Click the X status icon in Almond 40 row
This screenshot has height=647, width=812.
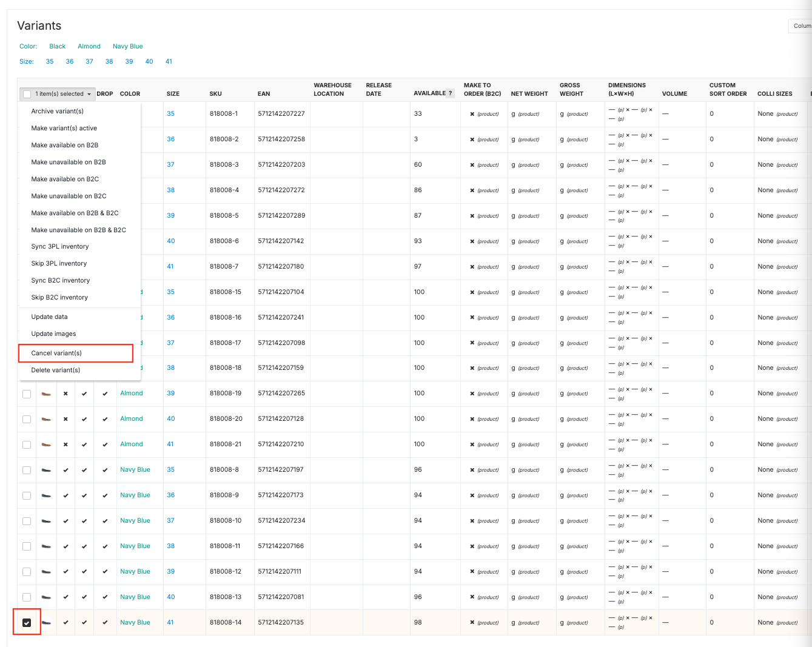65,419
